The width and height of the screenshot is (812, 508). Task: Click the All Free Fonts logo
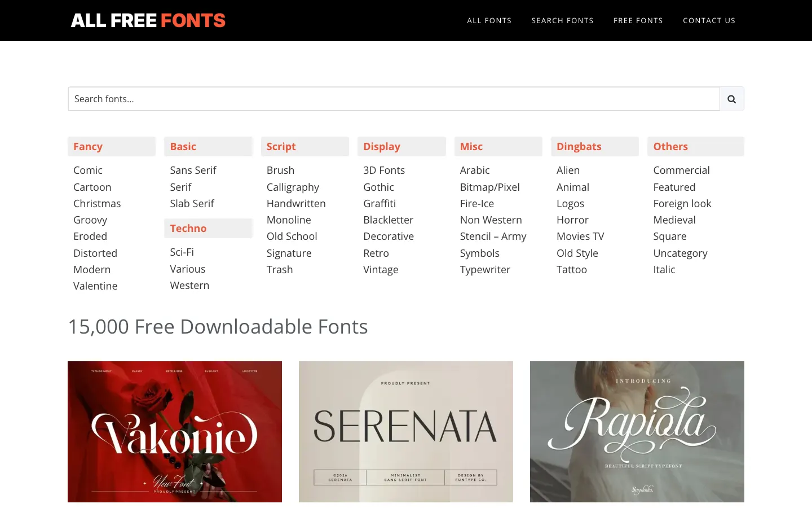pos(148,20)
